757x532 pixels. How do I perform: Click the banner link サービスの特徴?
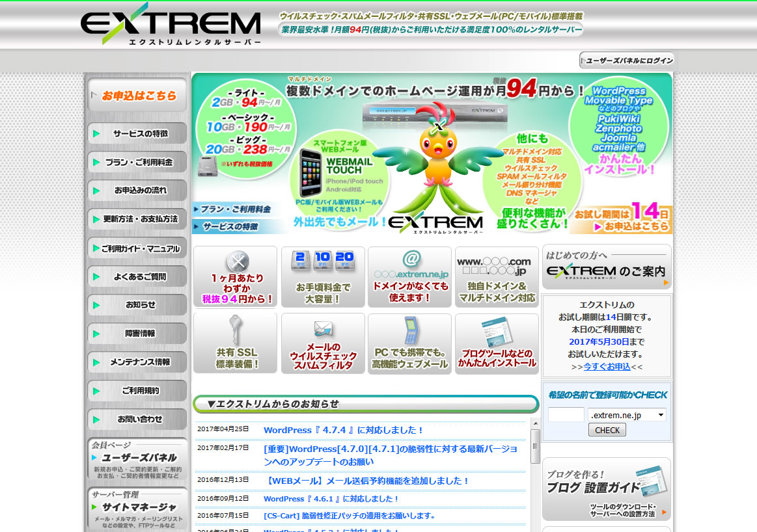(x=226, y=226)
